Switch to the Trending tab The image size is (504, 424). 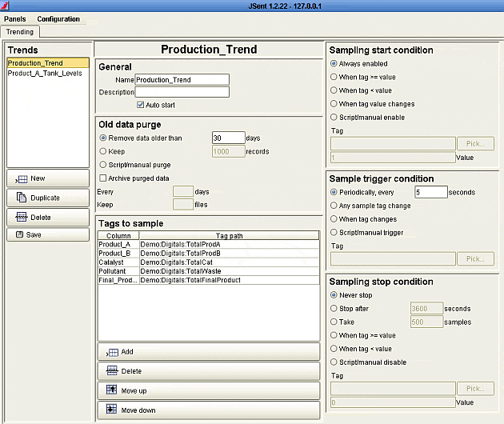(x=20, y=32)
